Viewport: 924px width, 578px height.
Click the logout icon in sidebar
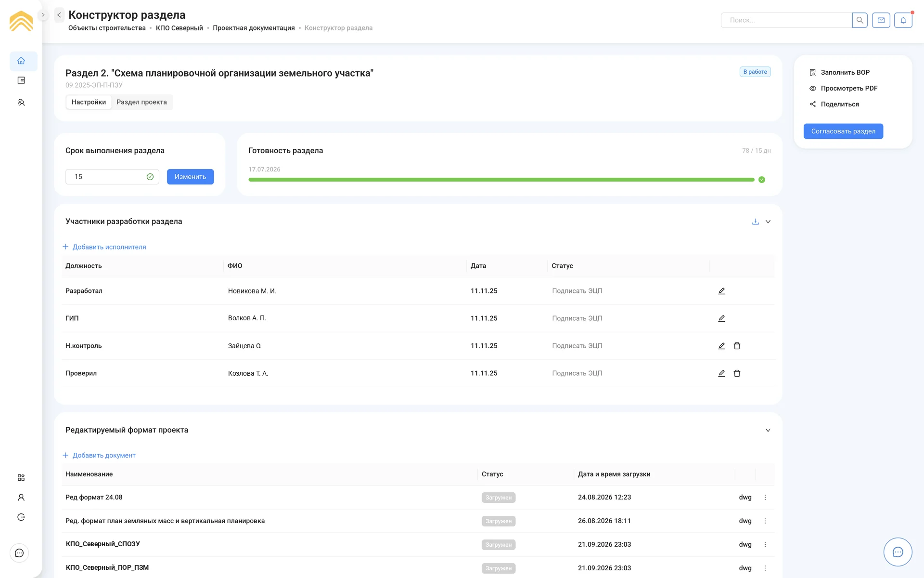pyautogui.click(x=21, y=517)
